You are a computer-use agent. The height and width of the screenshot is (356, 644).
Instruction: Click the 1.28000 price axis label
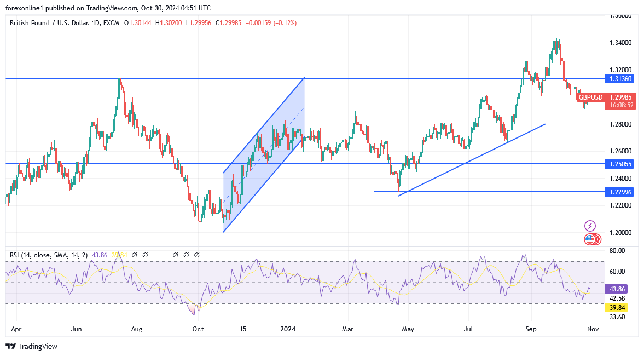pos(620,124)
